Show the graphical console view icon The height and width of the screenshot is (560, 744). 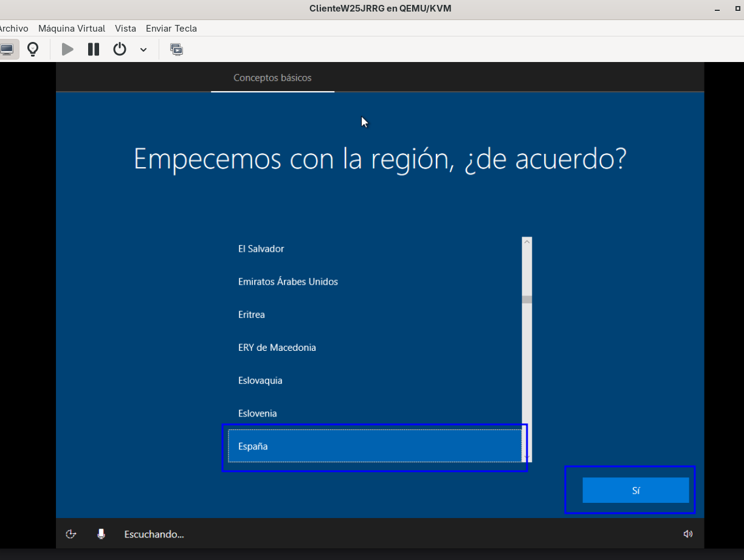point(7,49)
